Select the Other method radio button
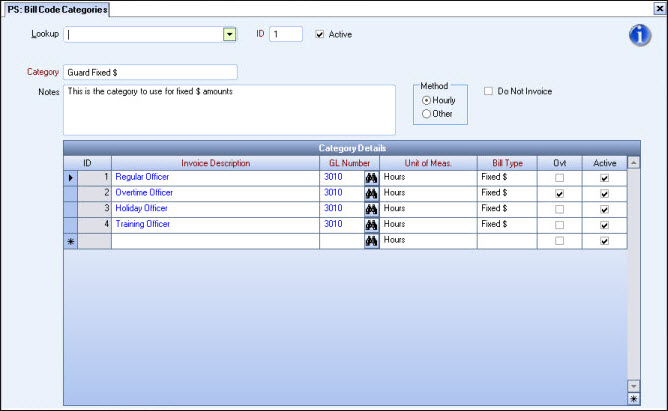This screenshot has width=668, height=411. (428, 113)
